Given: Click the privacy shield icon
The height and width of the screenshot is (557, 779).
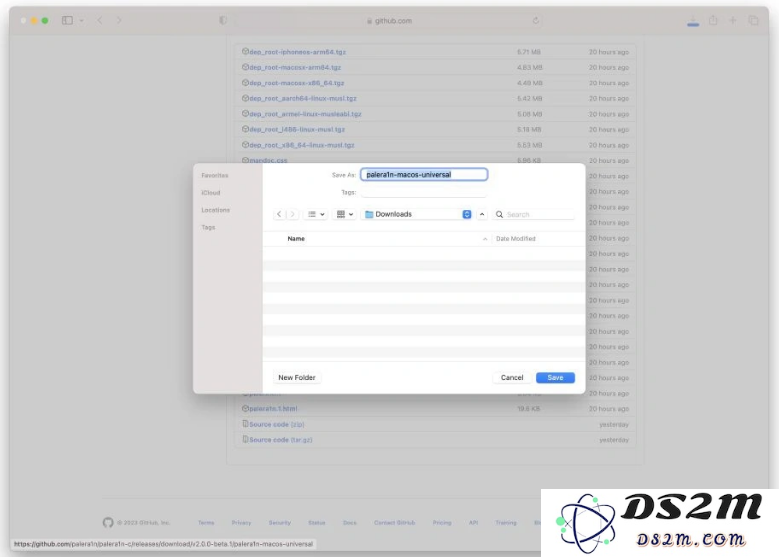Looking at the screenshot, I should tap(223, 20).
